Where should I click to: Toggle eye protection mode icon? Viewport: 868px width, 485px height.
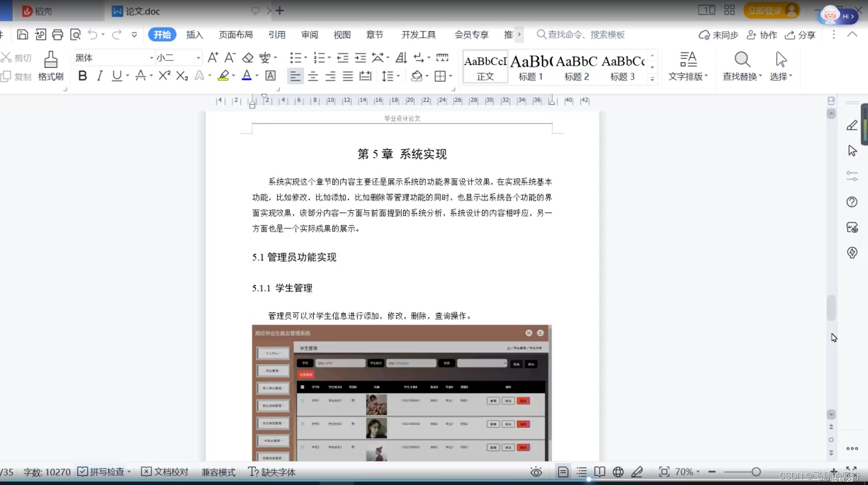[536, 472]
